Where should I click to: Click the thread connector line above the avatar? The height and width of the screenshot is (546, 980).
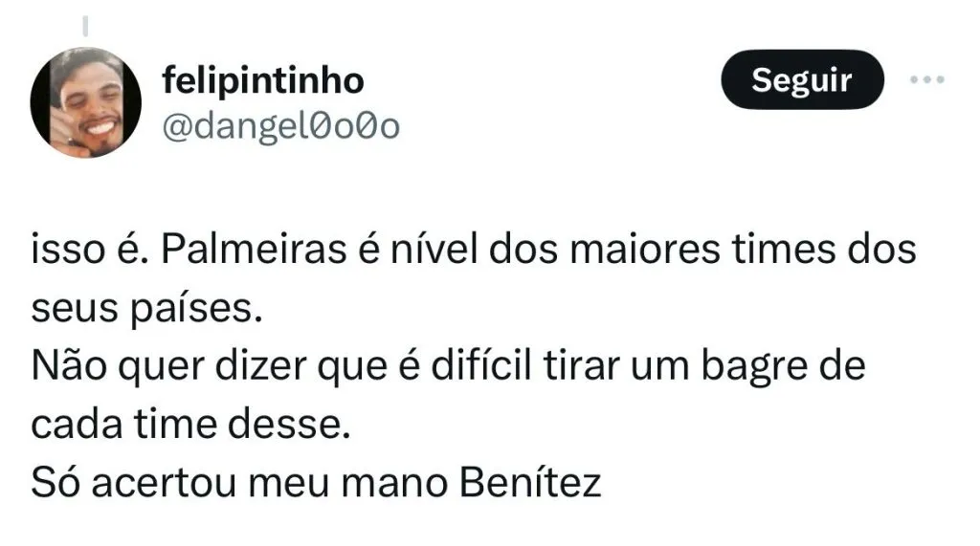click(84, 23)
